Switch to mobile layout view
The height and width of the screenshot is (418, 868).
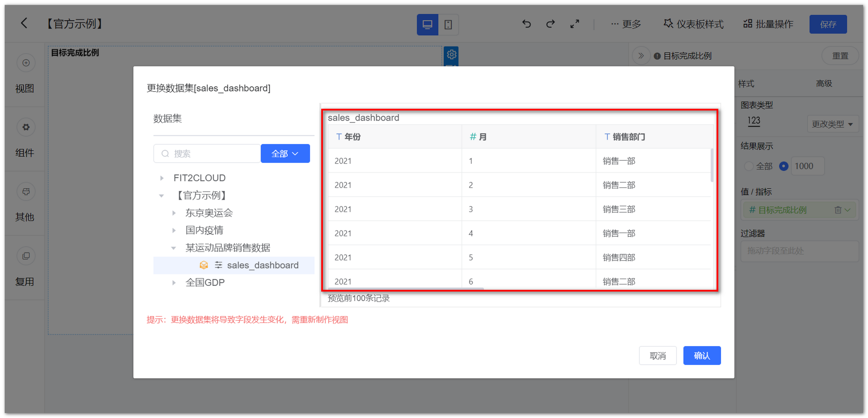point(448,24)
